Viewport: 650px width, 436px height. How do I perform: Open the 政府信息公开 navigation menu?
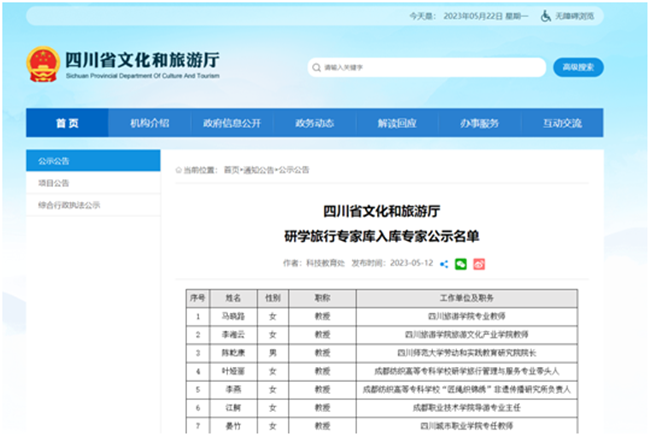(x=231, y=123)
